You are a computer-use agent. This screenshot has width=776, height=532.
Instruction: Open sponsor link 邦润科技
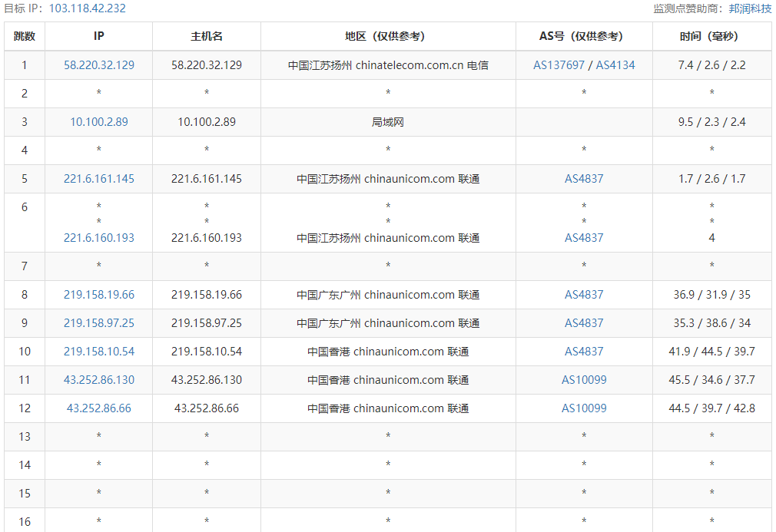[750, 8]
